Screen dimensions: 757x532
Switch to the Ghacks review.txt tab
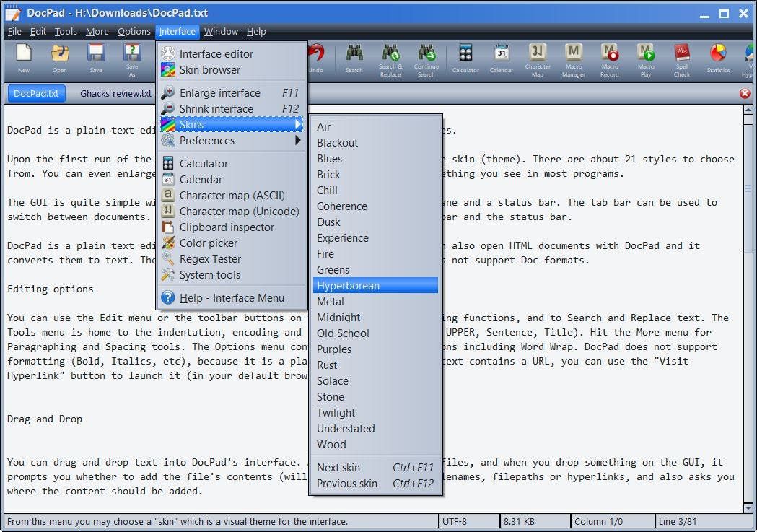[116, 94]
